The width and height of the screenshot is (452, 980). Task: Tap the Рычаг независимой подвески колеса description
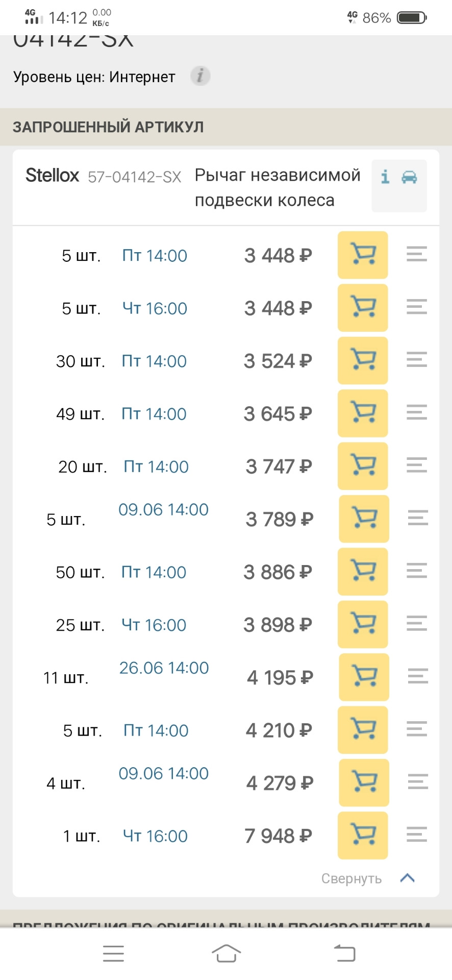point(277,187)
